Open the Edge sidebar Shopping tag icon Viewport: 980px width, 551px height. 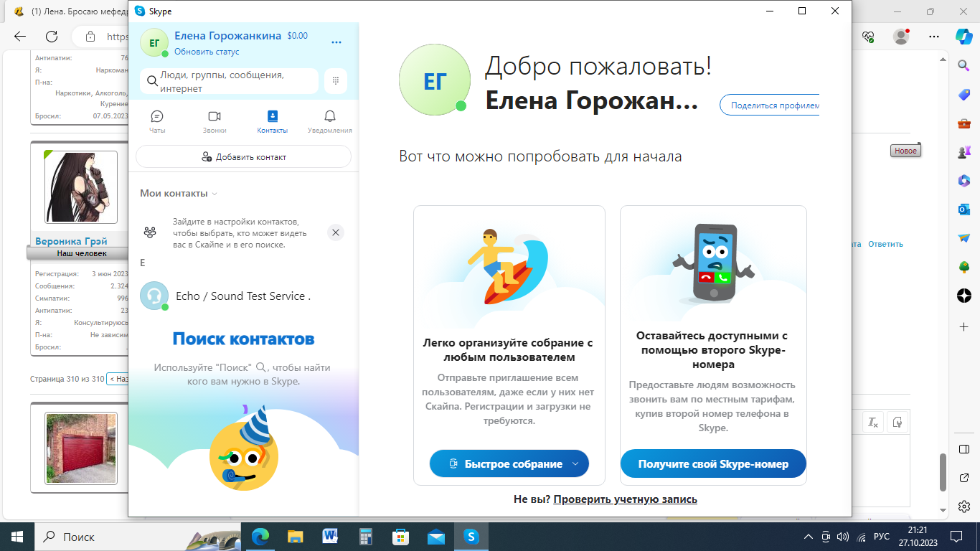[964, 95]
